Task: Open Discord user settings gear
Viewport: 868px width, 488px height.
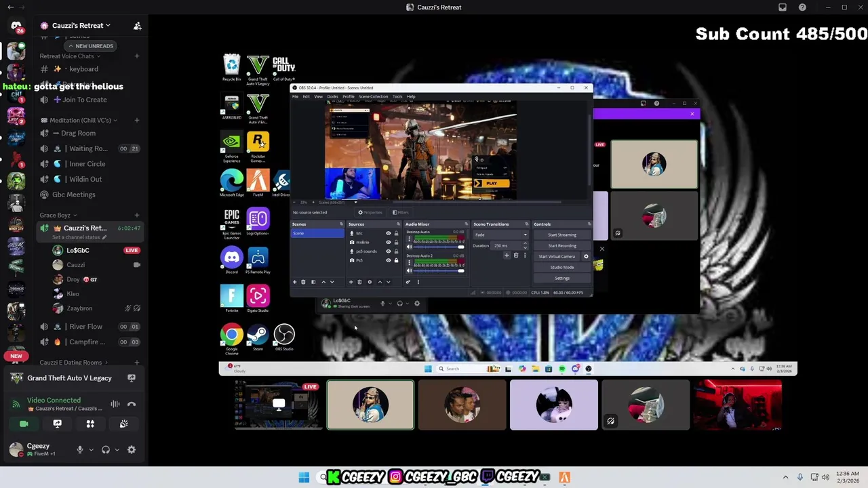Action: click(132, 449)
